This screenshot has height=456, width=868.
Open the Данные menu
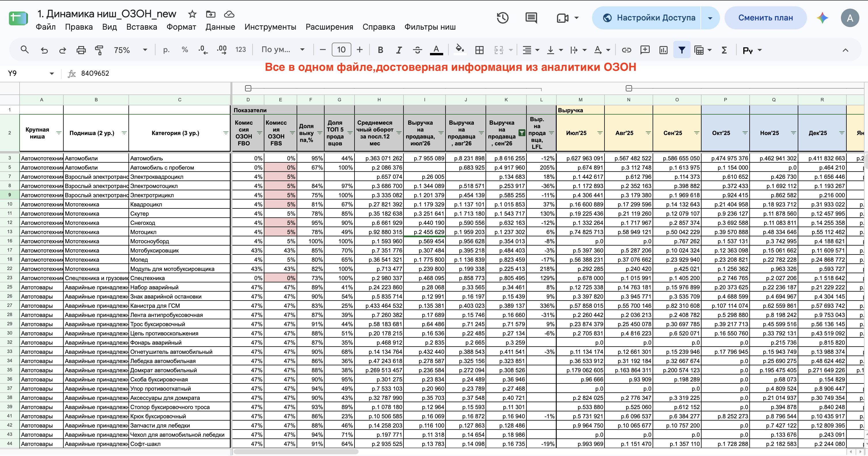point(220,27)
